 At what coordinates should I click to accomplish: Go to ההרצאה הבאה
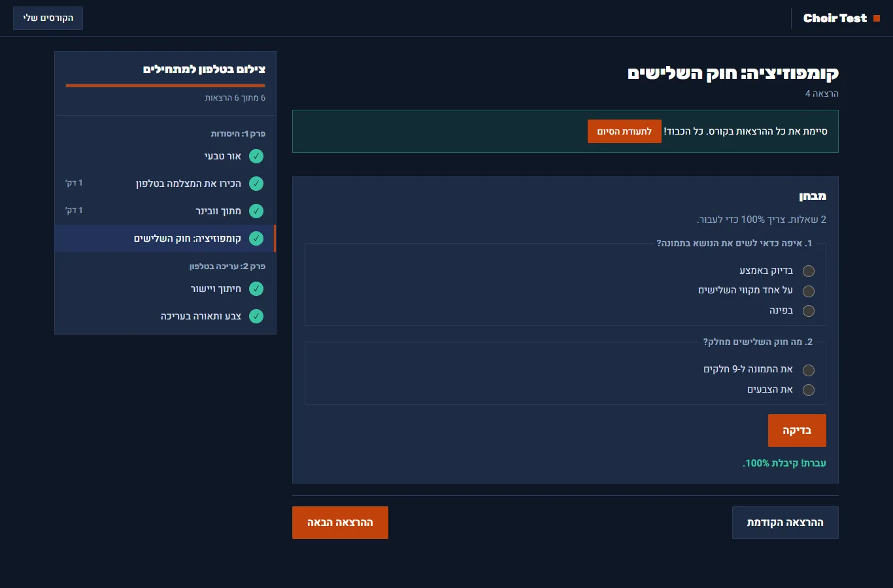pyautogui.click(x=340, y=523)
